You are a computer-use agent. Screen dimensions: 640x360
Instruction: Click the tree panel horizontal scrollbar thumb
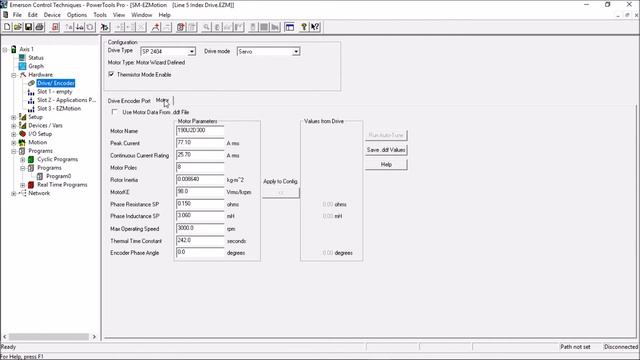49,337
